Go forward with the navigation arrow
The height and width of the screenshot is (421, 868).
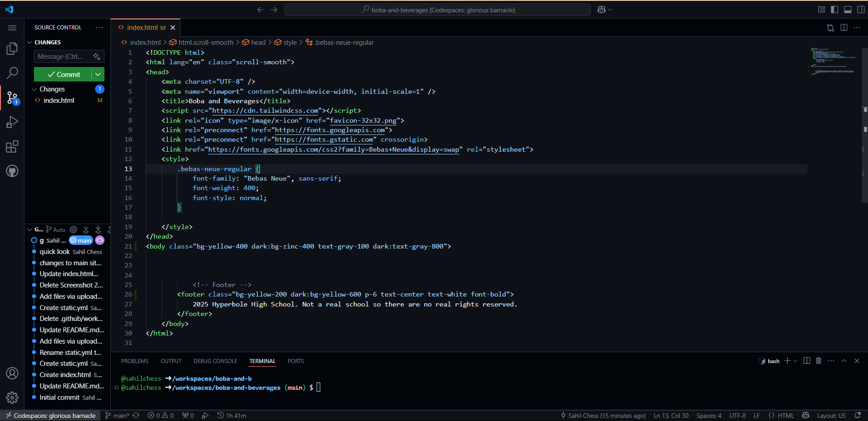point(274,10)
